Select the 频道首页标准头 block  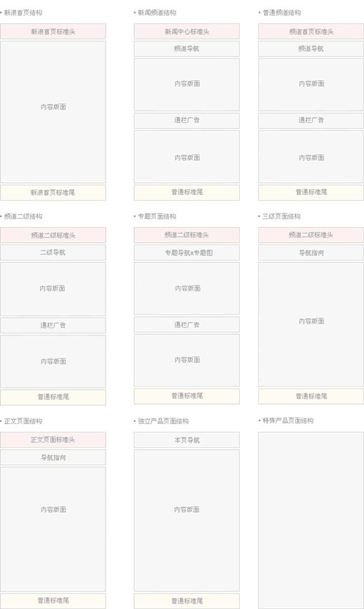[x=311, y=31]
